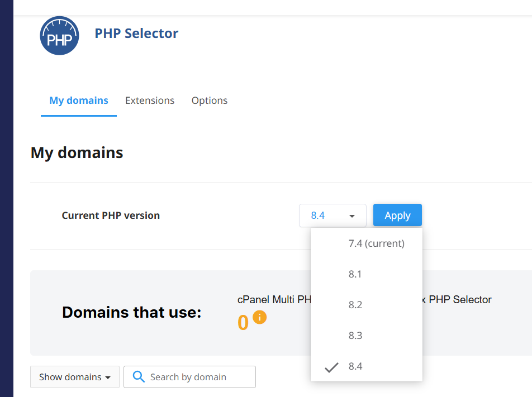
Task: Click the magnifier icon in search box
Action: 138,377
